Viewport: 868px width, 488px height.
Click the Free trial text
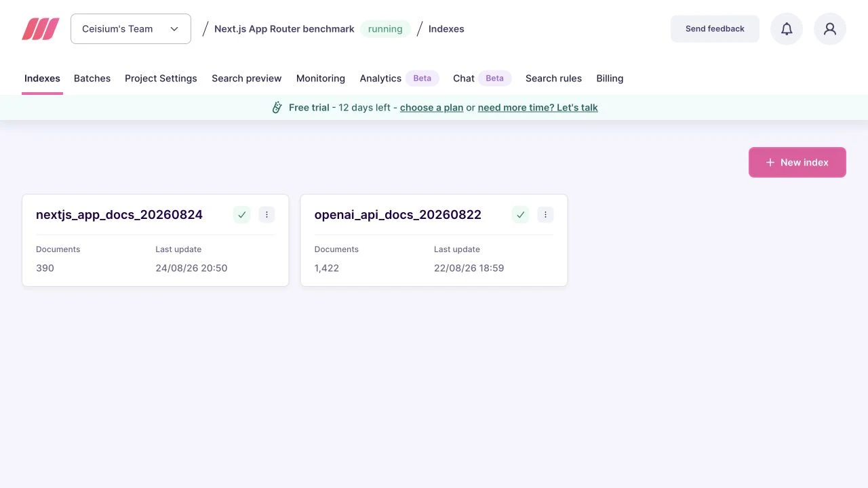(x=309, y=108)
